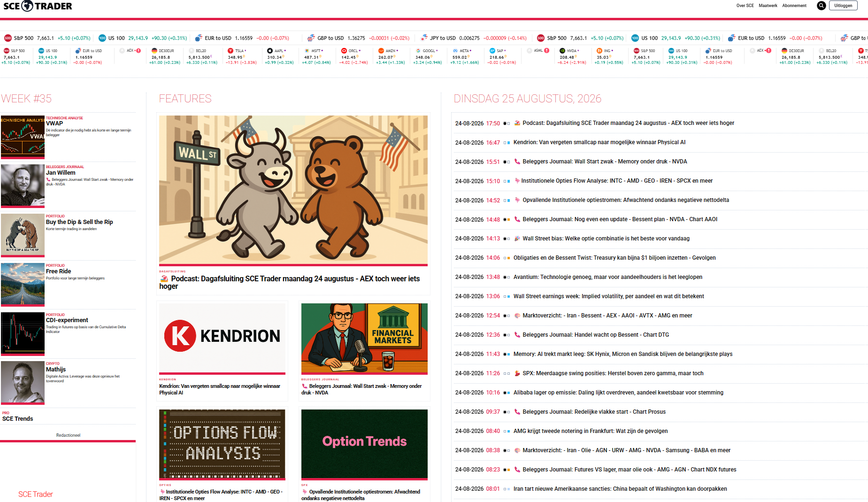Open the Options Flow Analysis feature image
868x502 pixels.
click(222, 444)
